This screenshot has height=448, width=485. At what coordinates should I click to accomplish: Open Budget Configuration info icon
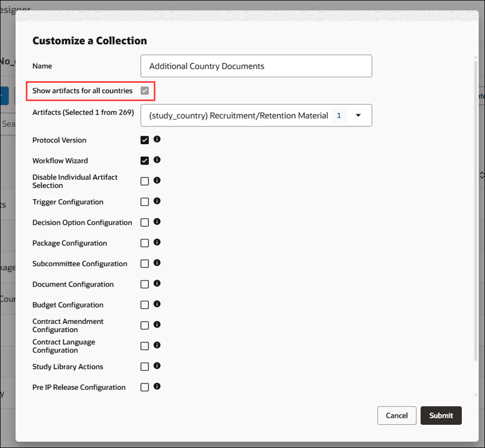point(156,304)
